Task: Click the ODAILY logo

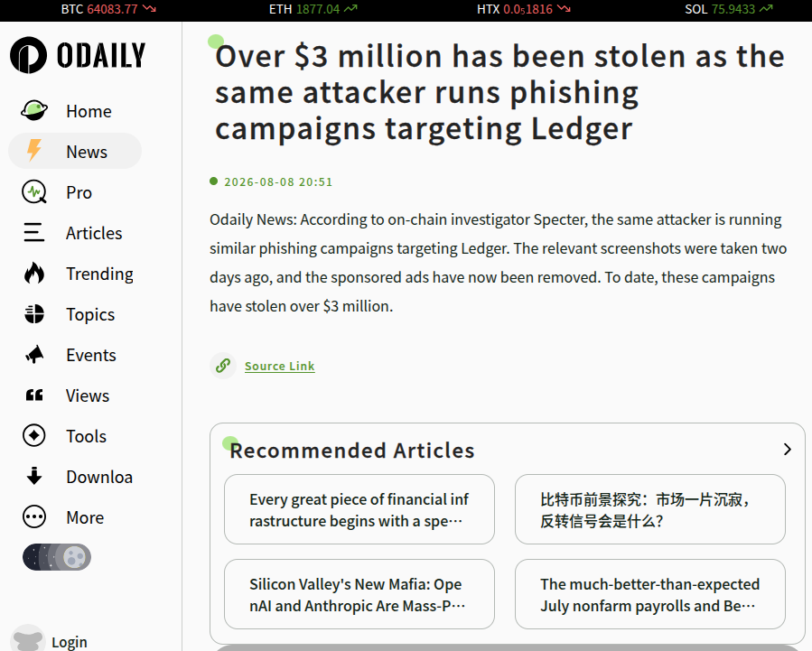Action: point(78,55)
